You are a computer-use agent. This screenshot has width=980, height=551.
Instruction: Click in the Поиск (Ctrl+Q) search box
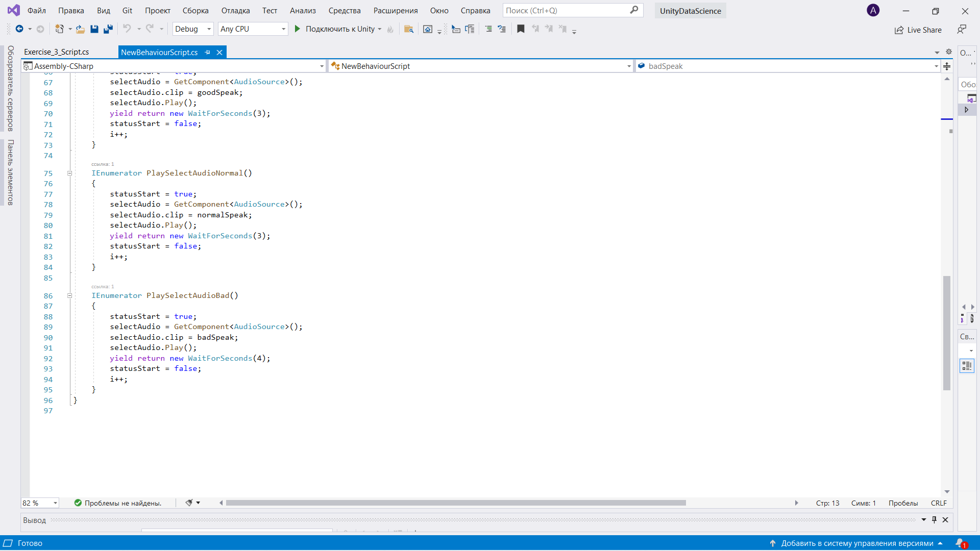tap(572, 10)
